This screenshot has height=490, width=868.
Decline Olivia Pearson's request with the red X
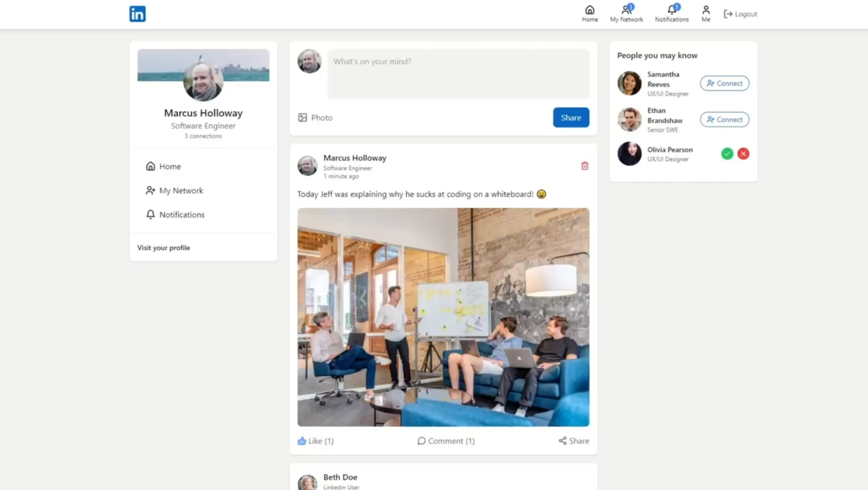pyautogui.click(x=743, y=154)
